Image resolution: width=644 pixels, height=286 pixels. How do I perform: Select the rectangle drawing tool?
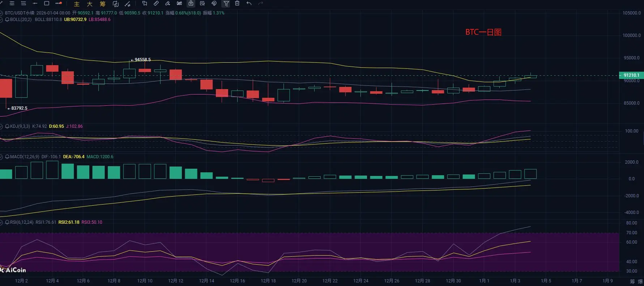47,3
